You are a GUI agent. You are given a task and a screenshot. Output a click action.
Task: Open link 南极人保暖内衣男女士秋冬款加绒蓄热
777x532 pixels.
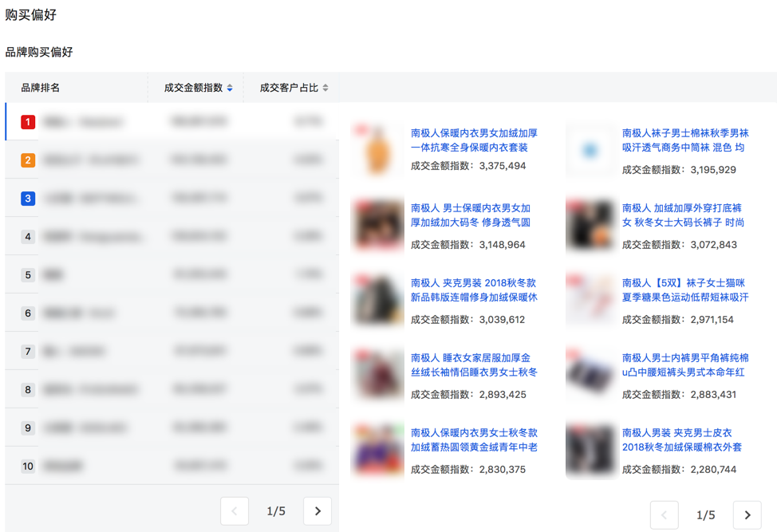(474, 439)
